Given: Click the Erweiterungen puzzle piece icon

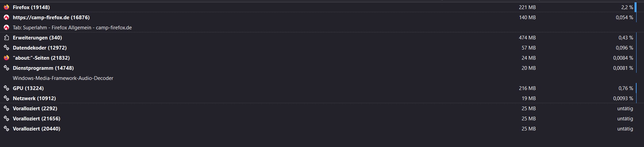Looking at the screenshot, I should click(x=6, y=37).
